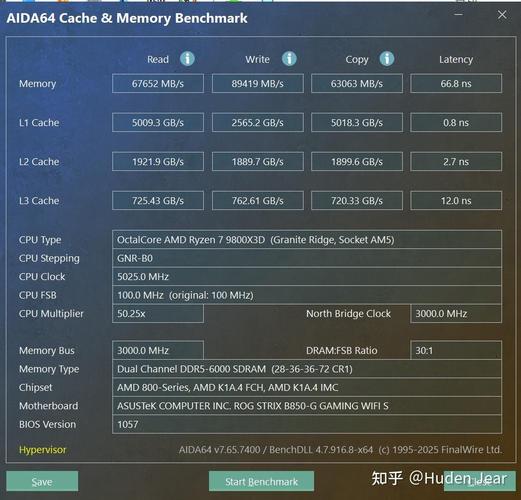Select the Memory Read result field
The image size is (521, 500).
click(x=158, y=83)
